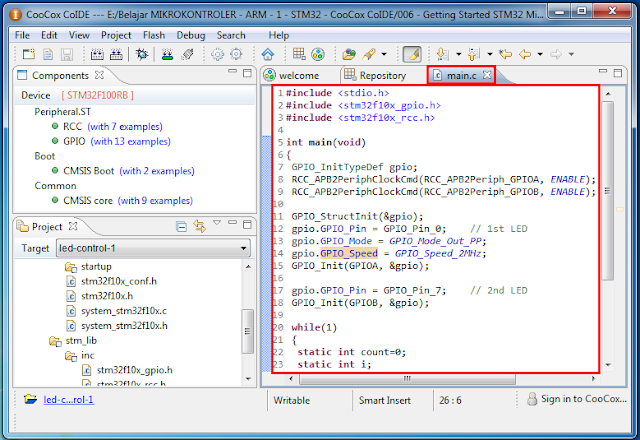Open the Project menu
This screenshot has width=640, height=440.
pos(116,36)
